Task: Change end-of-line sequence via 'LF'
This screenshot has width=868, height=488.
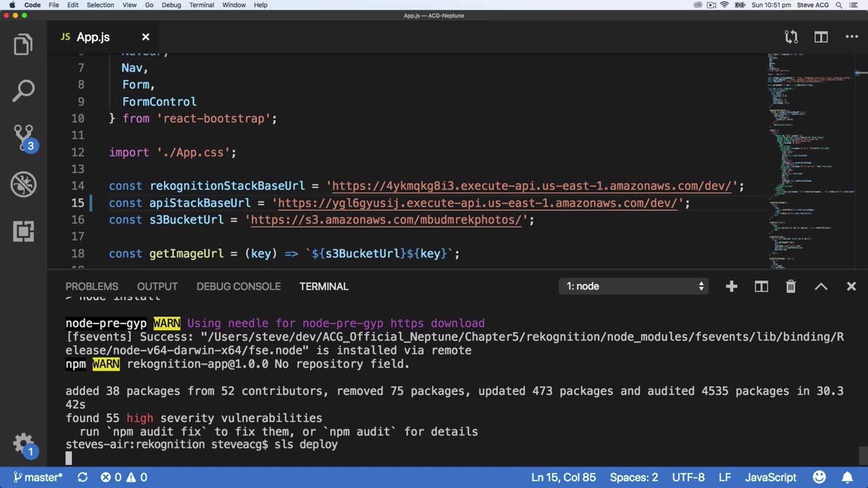Action: pos(725,477)
